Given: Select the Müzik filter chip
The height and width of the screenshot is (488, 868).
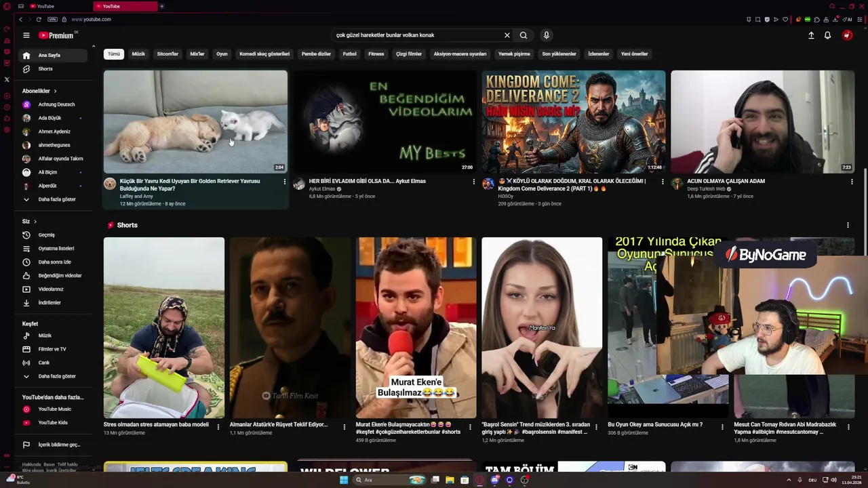Looking at the screenshot, I should [138, 54].
